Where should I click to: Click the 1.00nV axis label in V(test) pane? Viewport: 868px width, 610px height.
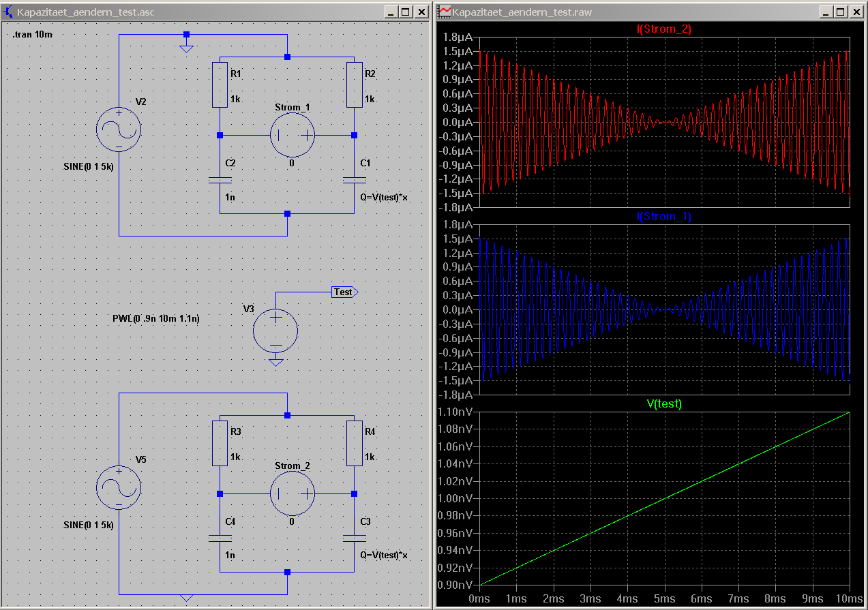(456, 498)
